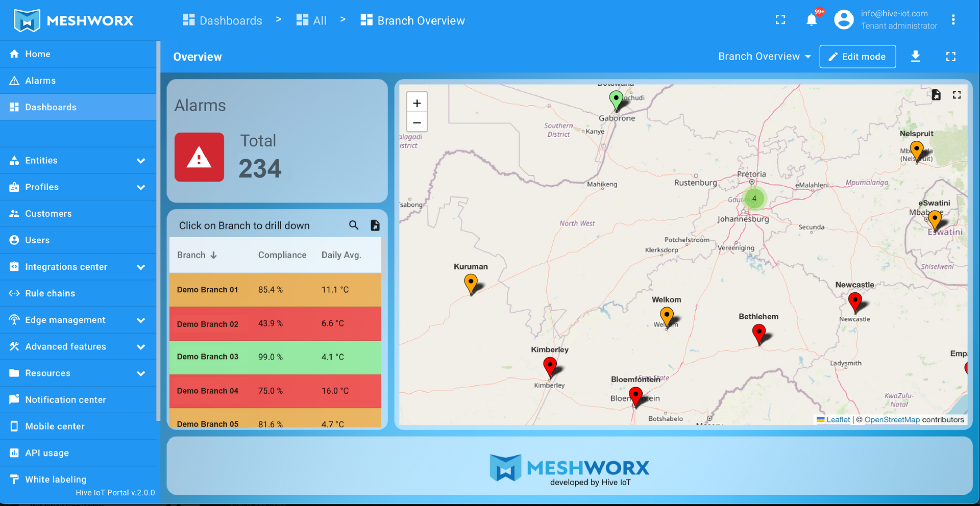Open Dashboards in sidebar

click(x=78, y=107)
